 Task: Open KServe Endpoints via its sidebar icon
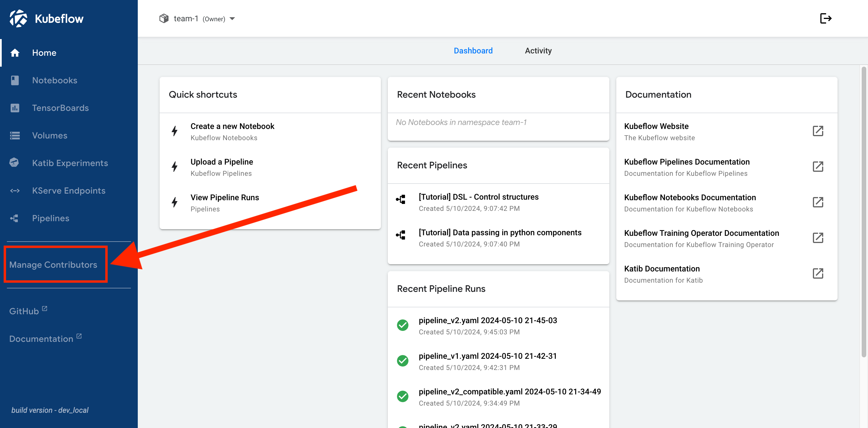point(15,190)
